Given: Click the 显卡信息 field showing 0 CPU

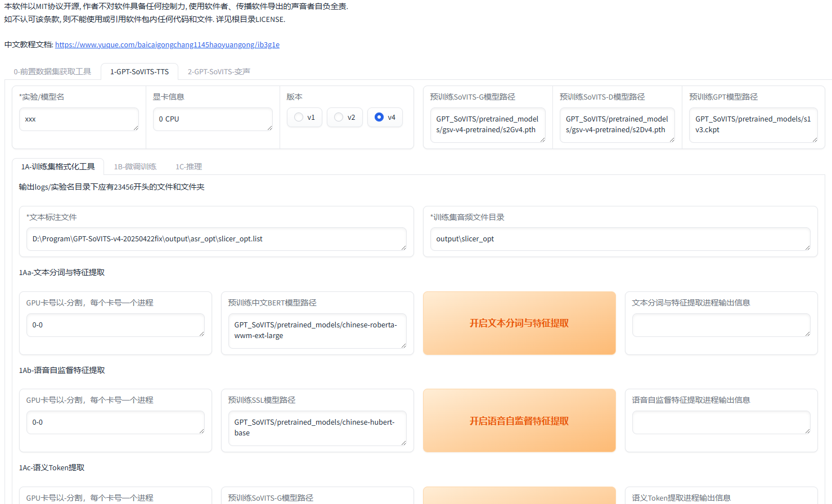Looking at the screenshot, I should pos(213,119).
